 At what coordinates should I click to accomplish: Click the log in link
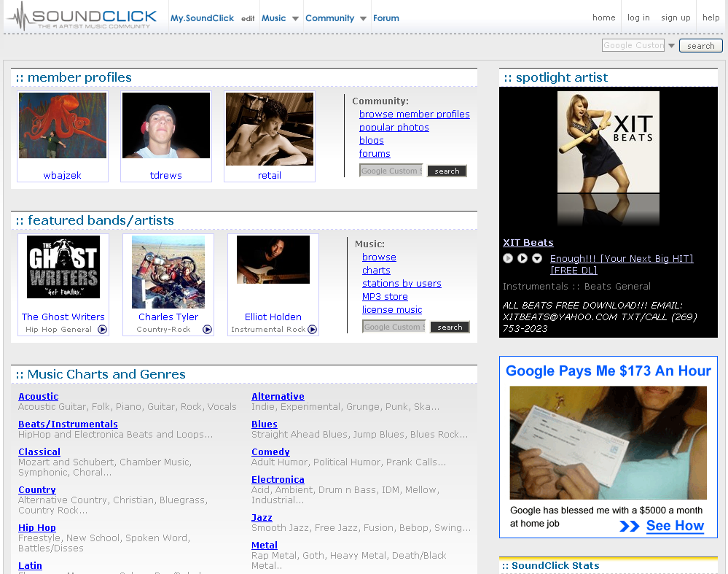(638, 18)
